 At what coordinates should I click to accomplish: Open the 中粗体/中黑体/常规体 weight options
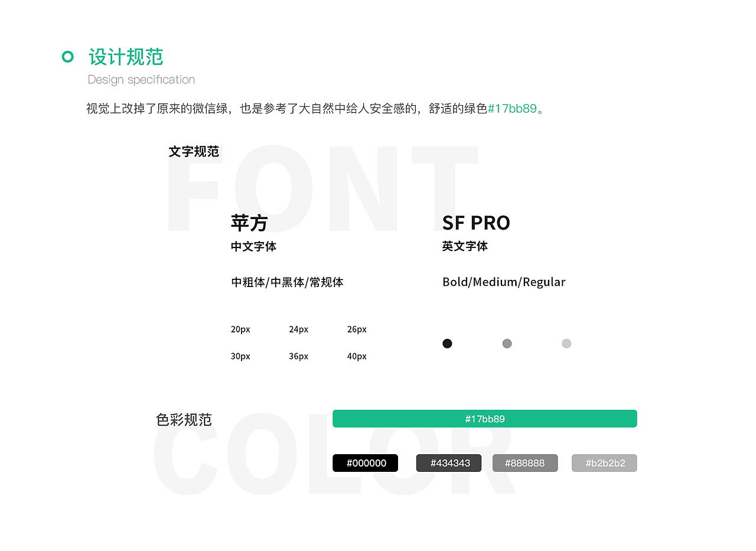click(287, 282)
